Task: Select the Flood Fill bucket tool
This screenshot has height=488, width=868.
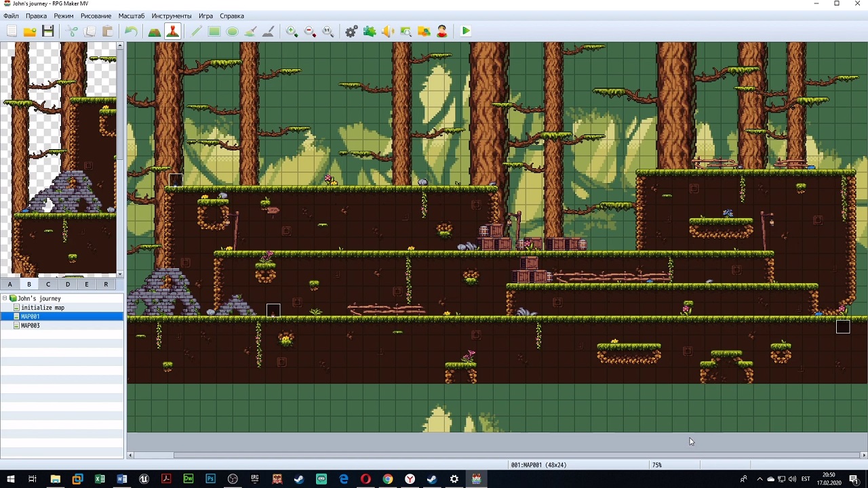Action: (250, 31)
